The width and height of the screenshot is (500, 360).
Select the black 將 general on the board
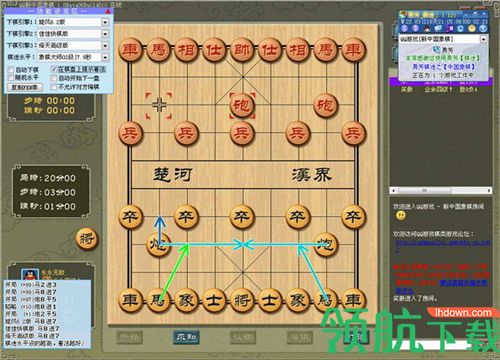click(x=242, y=300)
